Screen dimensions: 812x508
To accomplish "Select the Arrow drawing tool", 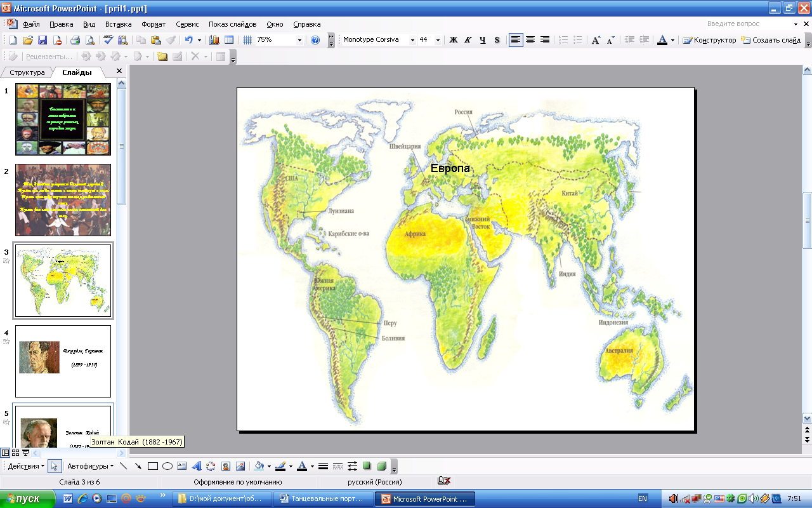I will pyautogui.click(x=138, y=466).
